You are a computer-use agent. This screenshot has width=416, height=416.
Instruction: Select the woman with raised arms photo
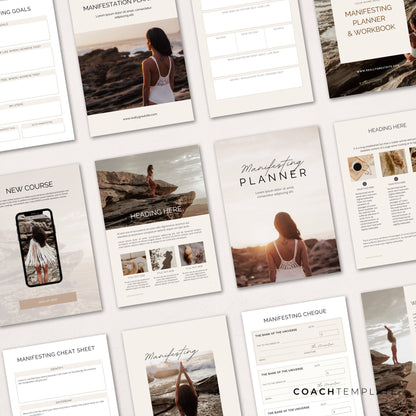coord(387,352)
